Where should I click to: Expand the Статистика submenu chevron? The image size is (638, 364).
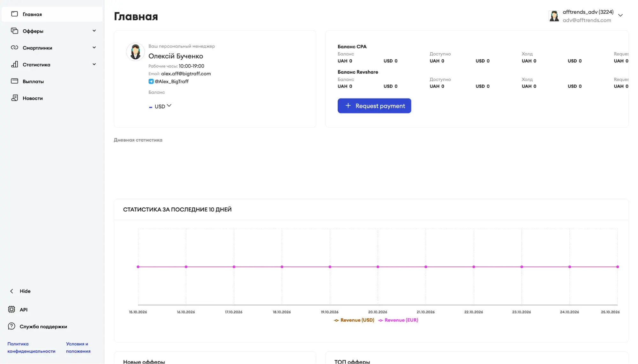click(94, 64)
